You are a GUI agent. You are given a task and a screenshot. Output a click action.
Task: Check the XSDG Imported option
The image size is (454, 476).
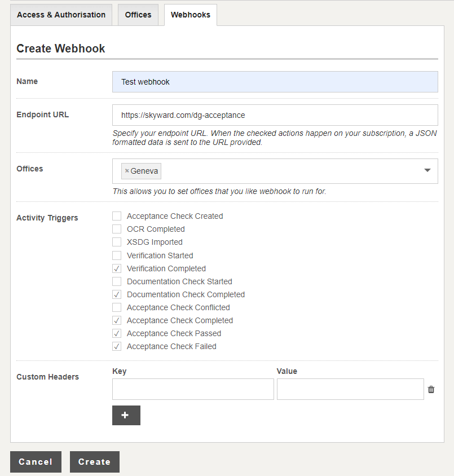tap(117, 242)
